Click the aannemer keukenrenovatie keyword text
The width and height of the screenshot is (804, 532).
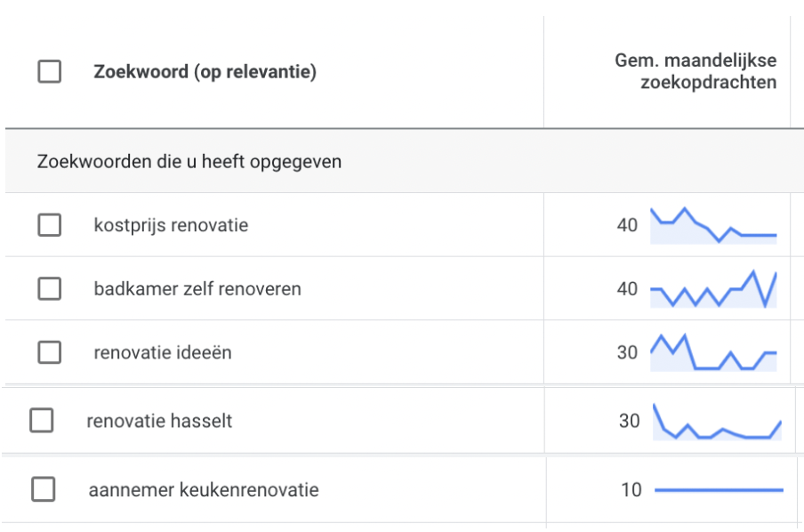click(204, 490)
